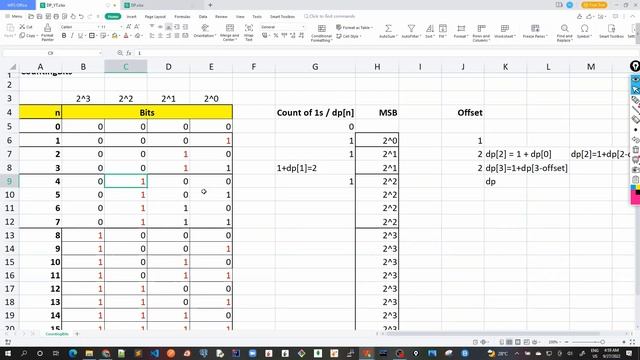Image resolution: width=640 pixels, height=360 pixels.
Task: Click the yellow 'Bits' merged header cell
Action: click(147, 113)
